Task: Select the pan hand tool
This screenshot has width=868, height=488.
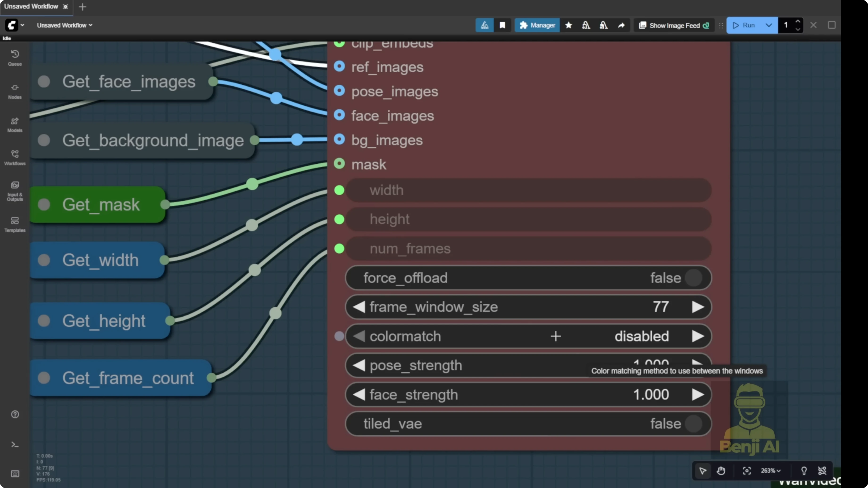Action: [721, 471]
